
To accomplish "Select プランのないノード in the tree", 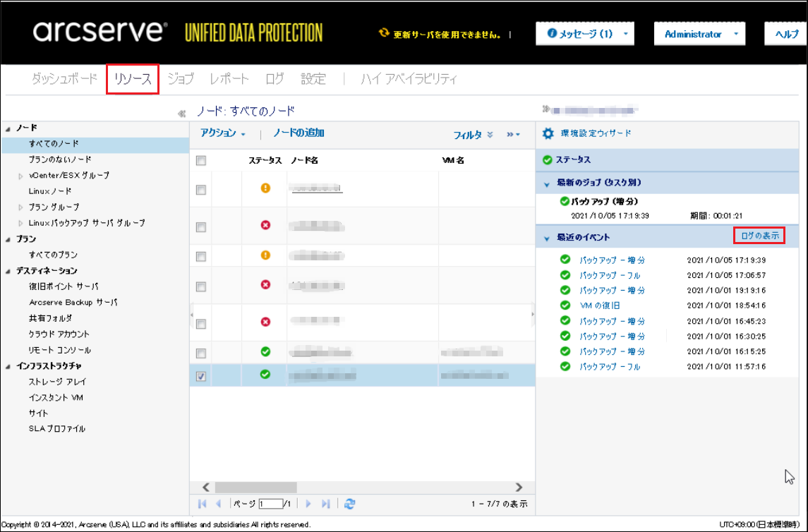I will pyautogui.click(x=60, y=159).
